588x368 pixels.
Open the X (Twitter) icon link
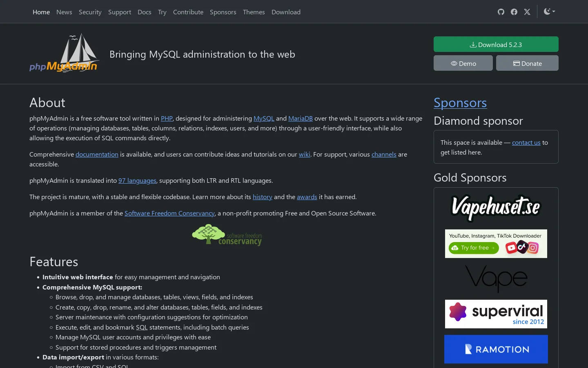[x=527, y=12]
